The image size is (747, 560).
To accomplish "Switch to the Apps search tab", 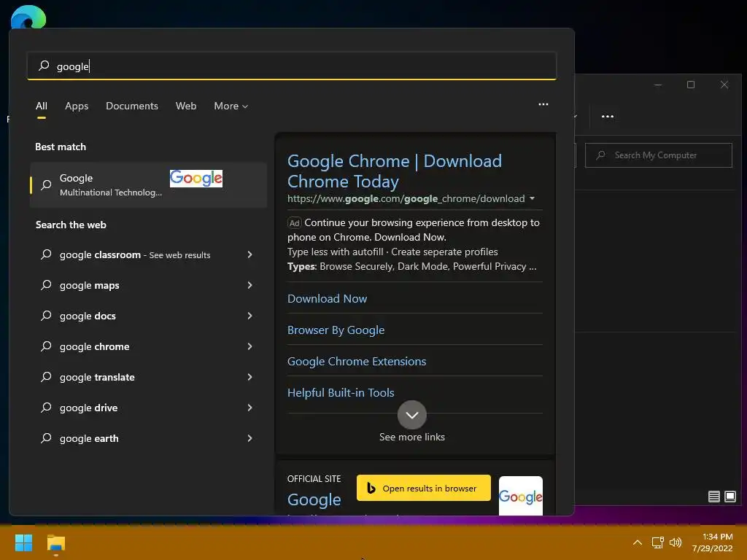I will pos(77,106).
